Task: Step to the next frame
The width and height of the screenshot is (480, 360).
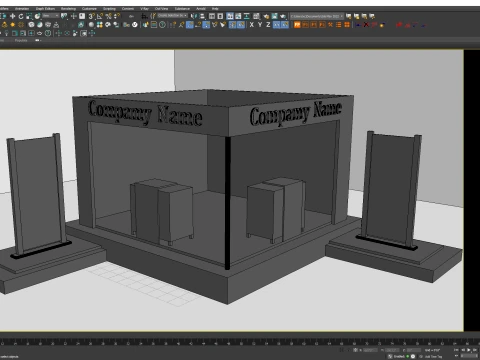Action: click(475, 350)
